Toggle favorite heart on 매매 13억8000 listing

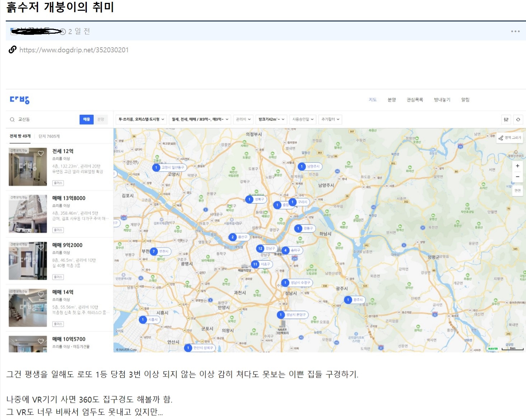(41, 200)
